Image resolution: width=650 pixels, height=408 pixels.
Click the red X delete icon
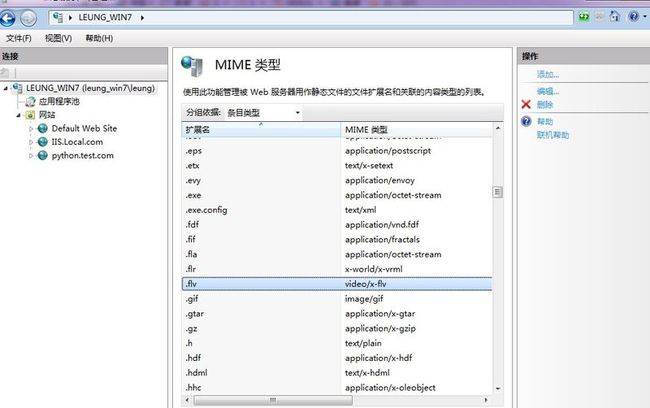(526, 104)
